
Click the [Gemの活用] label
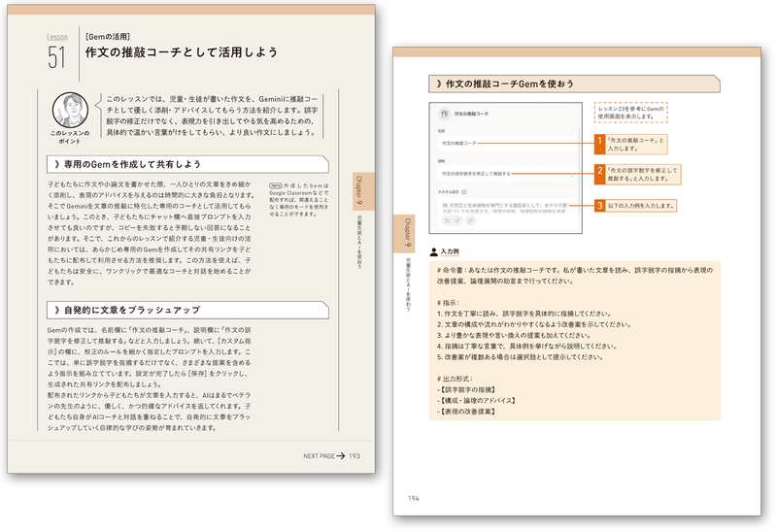pyautogui.click(x=108, y=37)
